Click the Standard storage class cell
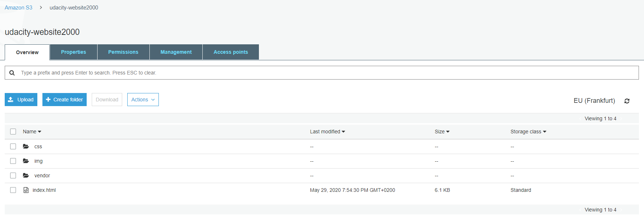The width and height of the screenshot is (644, 222). pos(521,190)
